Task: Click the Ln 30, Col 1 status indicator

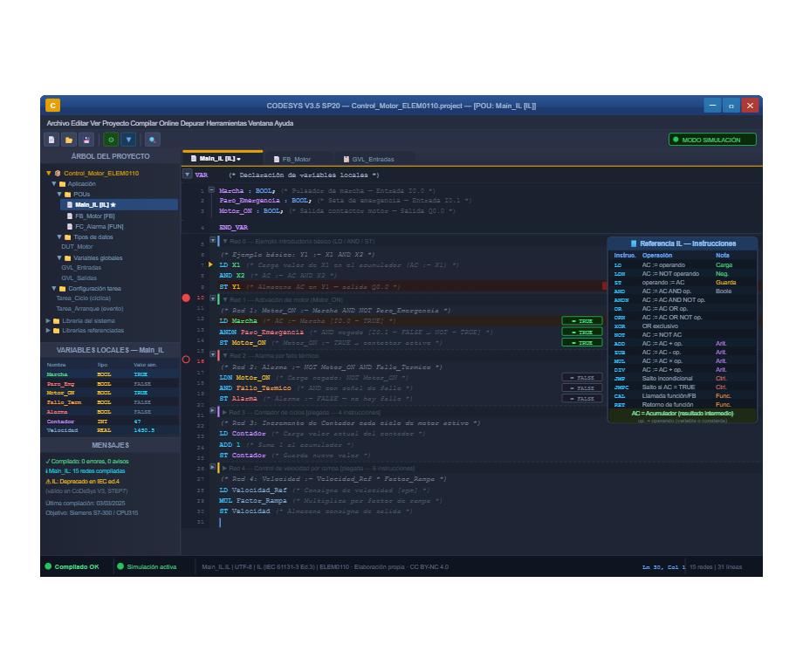Action: coord(663,567)
